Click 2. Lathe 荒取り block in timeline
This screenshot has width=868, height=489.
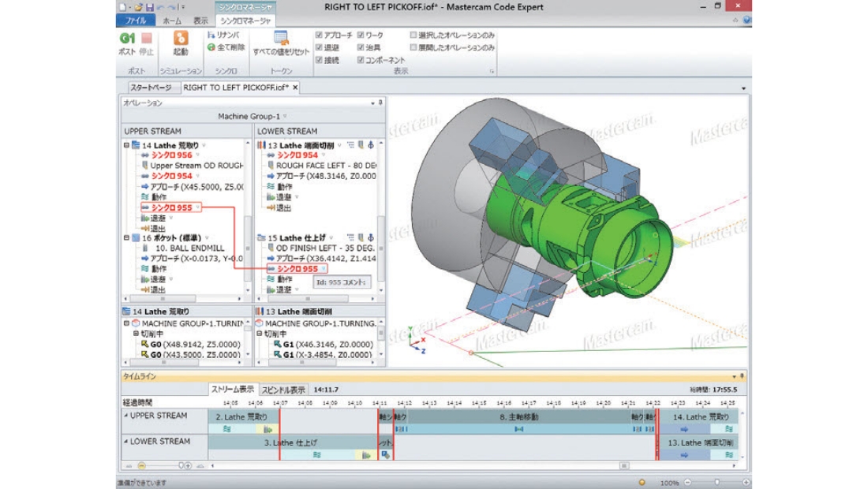click(244, 416)
